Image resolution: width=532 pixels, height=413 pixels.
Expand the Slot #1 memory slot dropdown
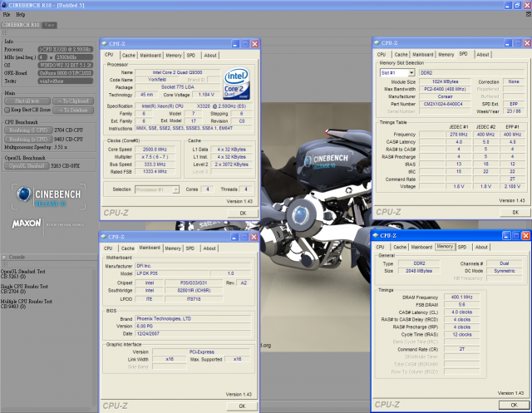point(411,73)
